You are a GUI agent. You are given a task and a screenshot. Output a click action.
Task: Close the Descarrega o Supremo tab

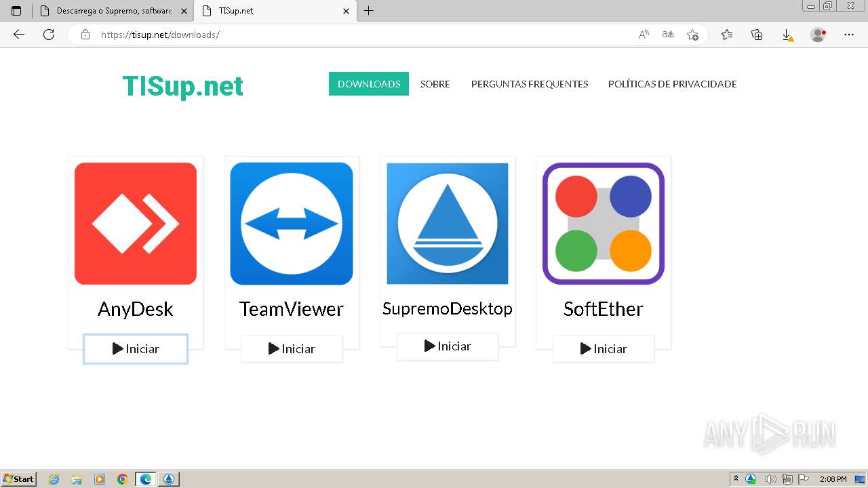point(184,11)
